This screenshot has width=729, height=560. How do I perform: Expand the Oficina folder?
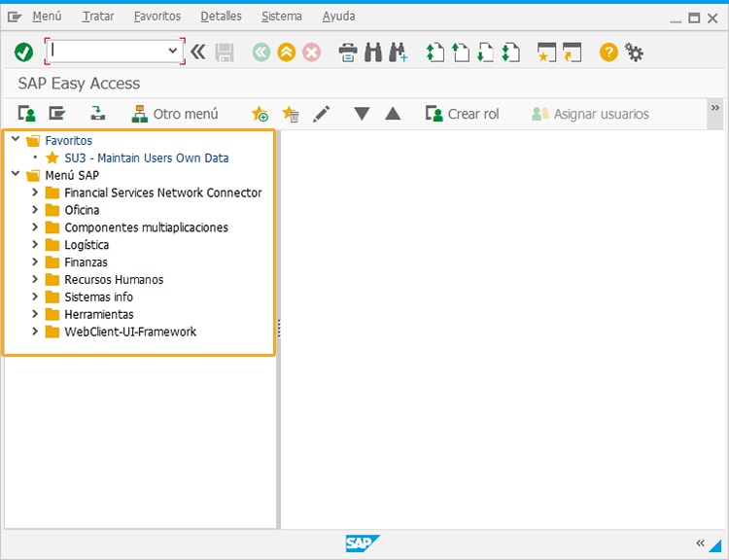tap(35, 209)
